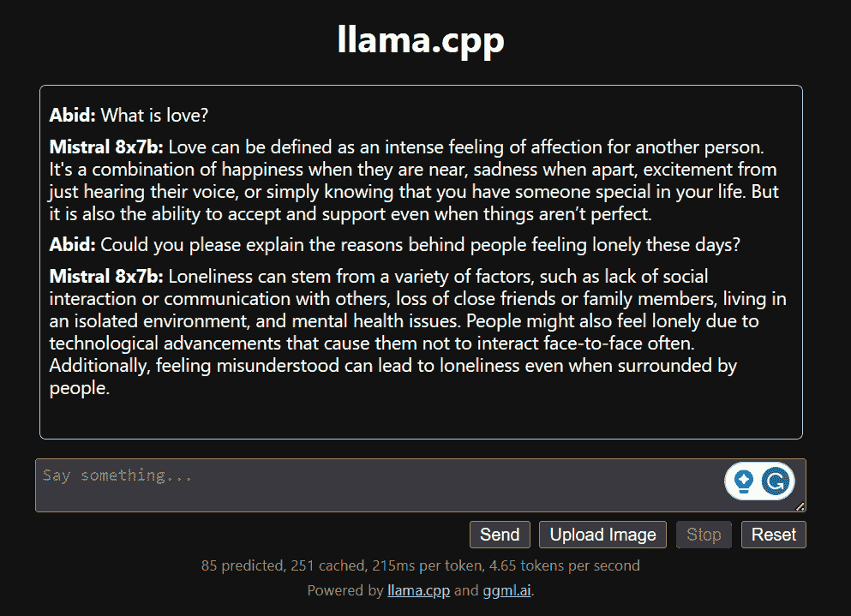Reset the chat conversation

773,535
